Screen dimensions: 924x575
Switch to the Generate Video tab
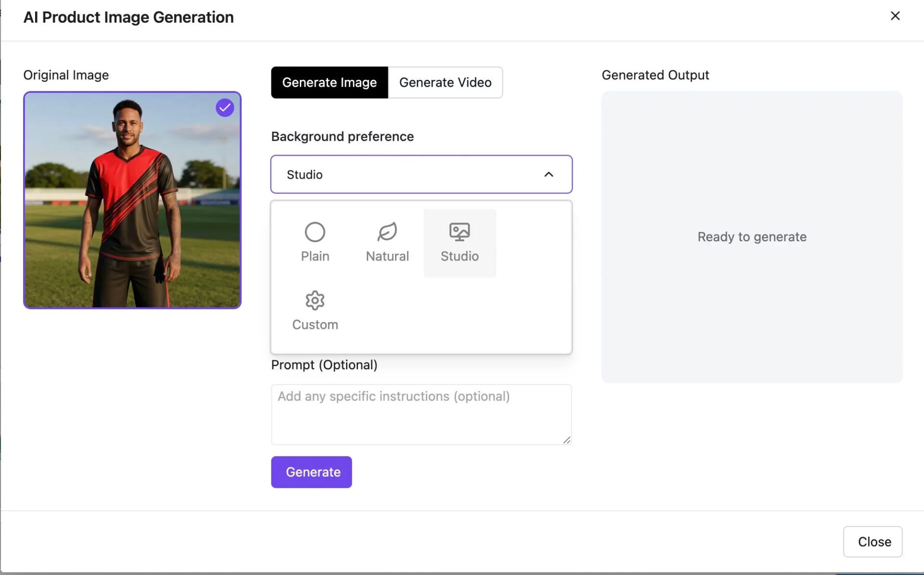(x=445, y=82)
